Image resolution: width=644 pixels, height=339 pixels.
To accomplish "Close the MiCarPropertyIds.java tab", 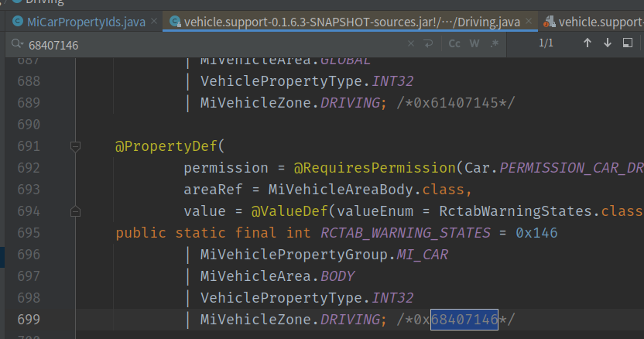I will [154, 21].
